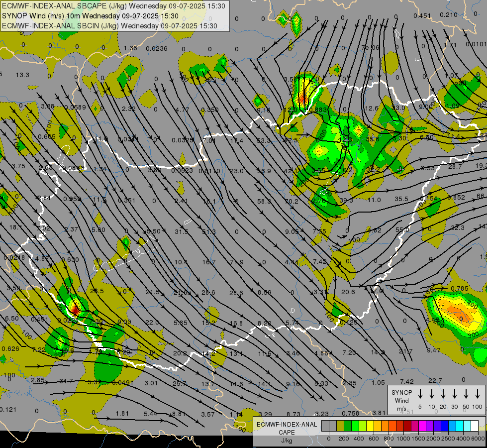Screen dimensions: 487x448
Task: Pick the white swatch in CAPE legend
Action: click(475, 426)
